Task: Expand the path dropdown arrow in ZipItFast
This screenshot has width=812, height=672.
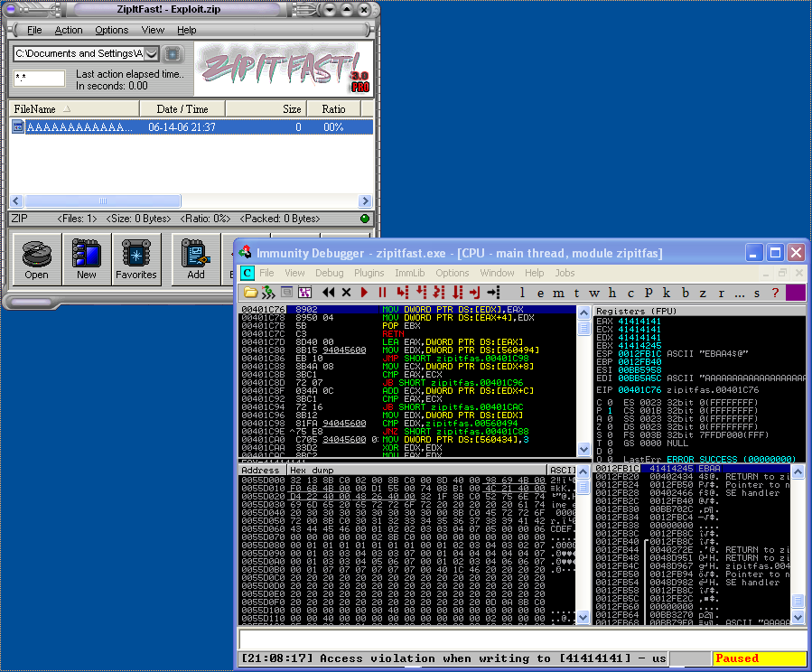Action: [151, 53]
